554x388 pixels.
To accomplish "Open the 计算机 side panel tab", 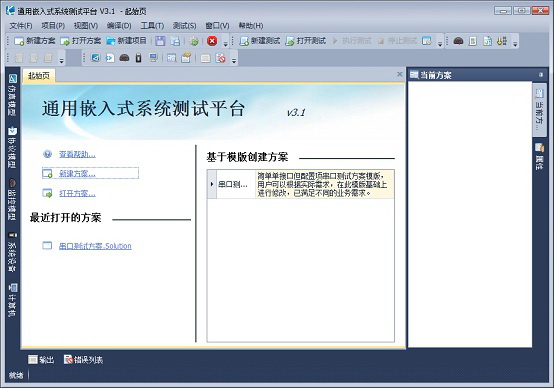I will point(12,300).
